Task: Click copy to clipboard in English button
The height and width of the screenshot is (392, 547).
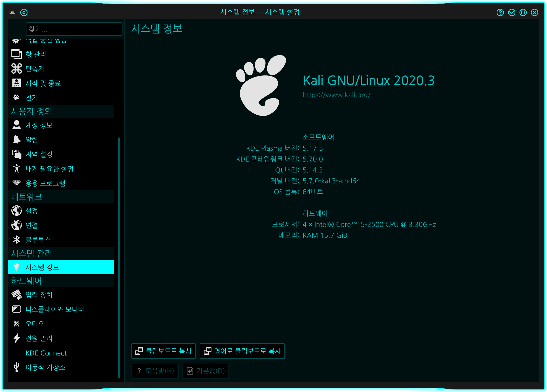Action: pos(242,351)
